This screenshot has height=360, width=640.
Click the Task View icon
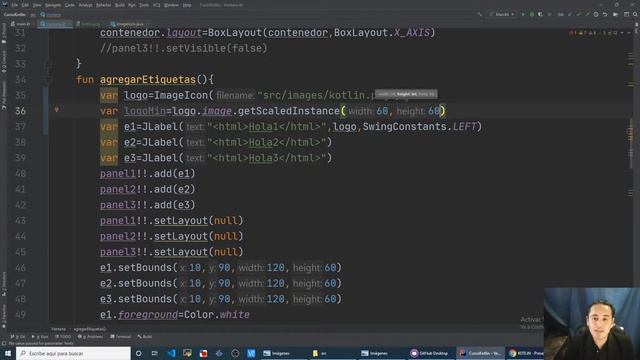[x=155, y=353]
